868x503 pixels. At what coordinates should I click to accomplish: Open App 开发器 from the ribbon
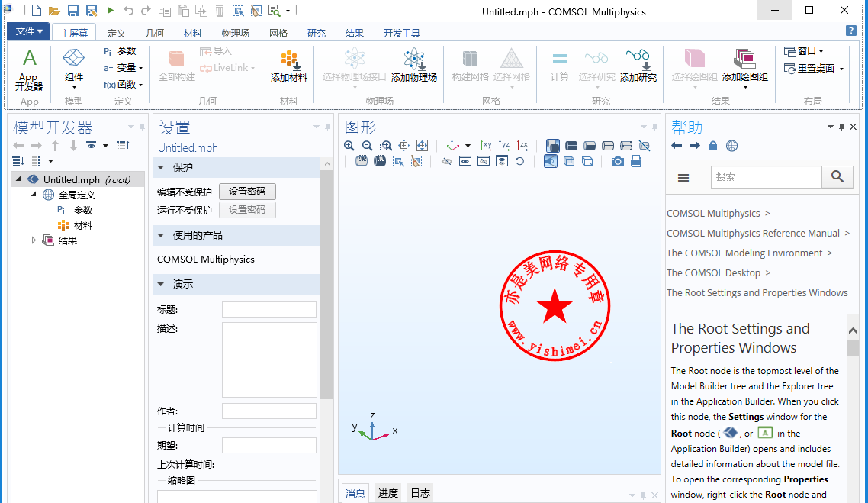pyautogui.click(x=29, y=69)
